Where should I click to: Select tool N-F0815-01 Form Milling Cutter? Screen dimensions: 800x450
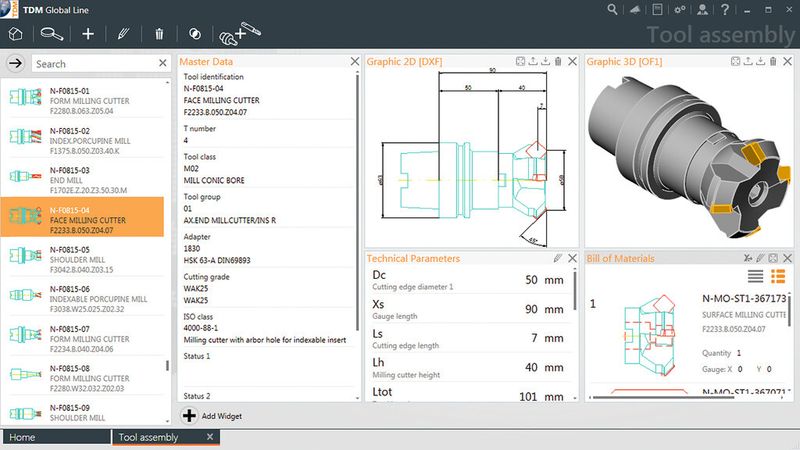coord(82,101)
